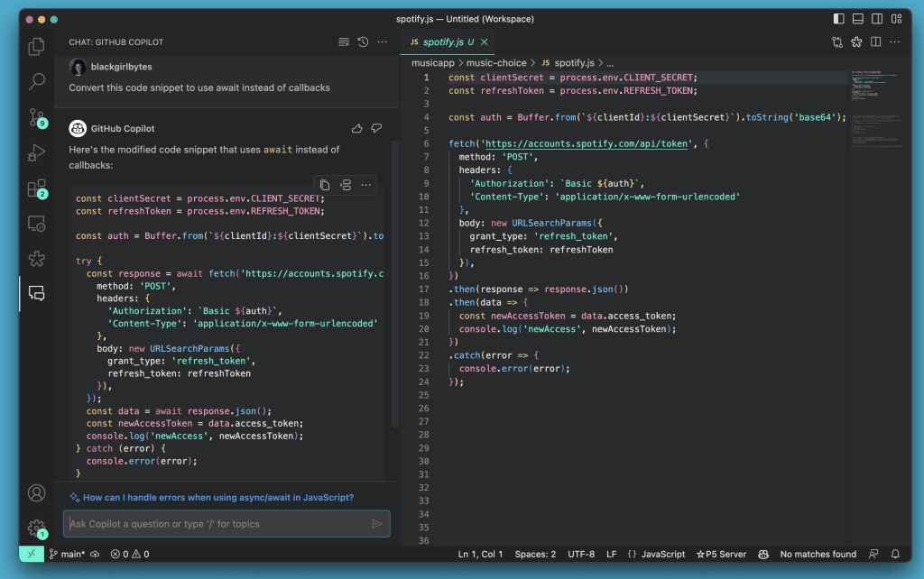Open the Copilot star icon view in activity bar

pyautogui.click(x=36, y=259)
